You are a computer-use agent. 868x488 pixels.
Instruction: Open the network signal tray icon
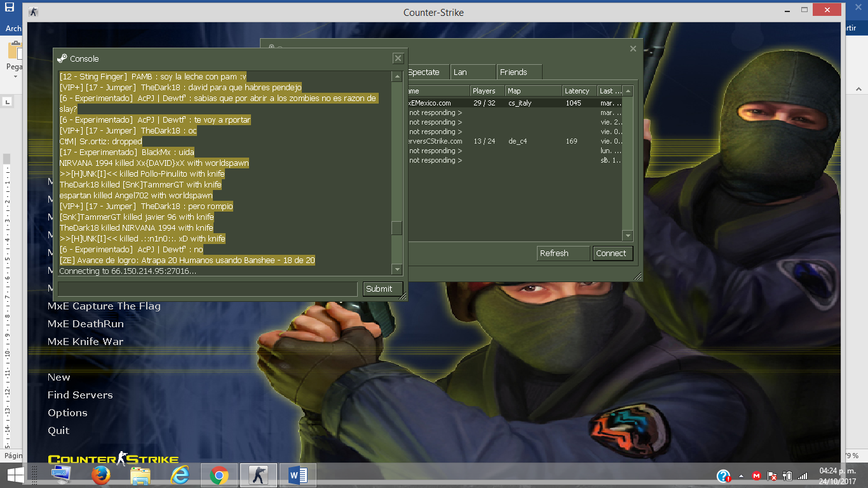pos(803,476)
